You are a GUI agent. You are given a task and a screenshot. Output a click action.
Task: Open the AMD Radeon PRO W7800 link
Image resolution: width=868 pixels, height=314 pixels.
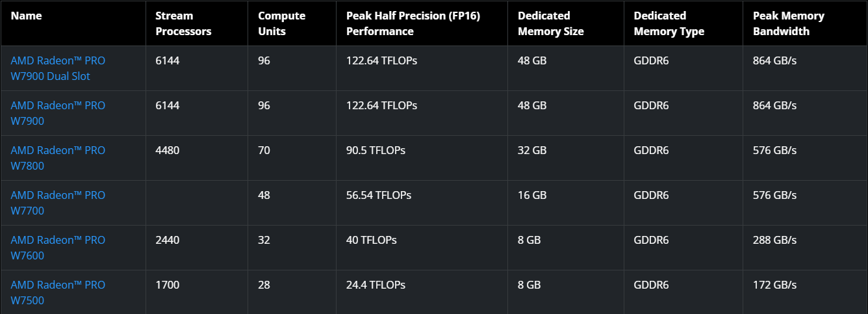(x=57, y=158)
